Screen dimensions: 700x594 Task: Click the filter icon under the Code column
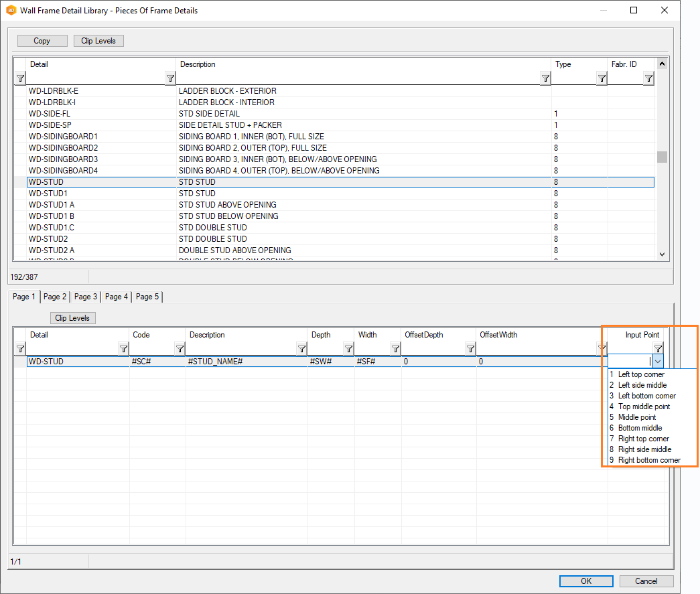click(180, 349)
